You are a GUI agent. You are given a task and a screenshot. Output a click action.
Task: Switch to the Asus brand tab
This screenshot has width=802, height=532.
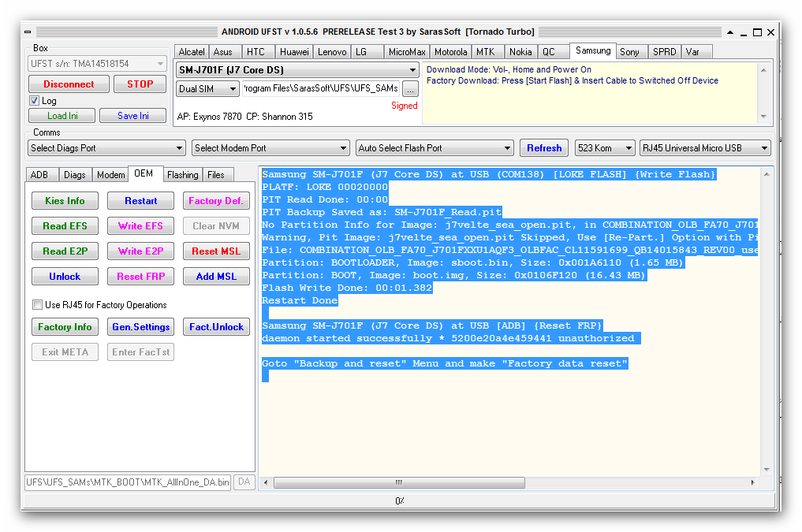pyautogui.click(x=223, y=51)
